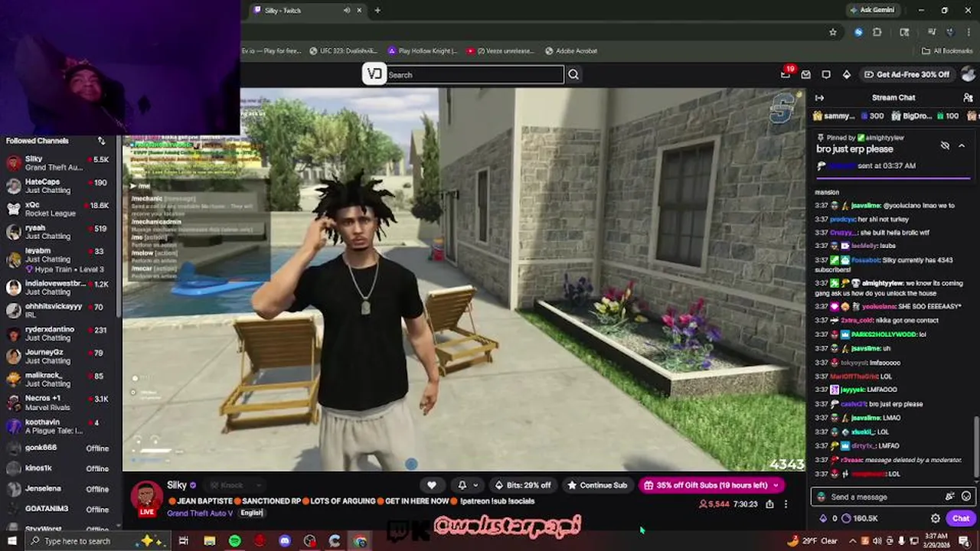Open Discord from the taskbar

point(285,541)
